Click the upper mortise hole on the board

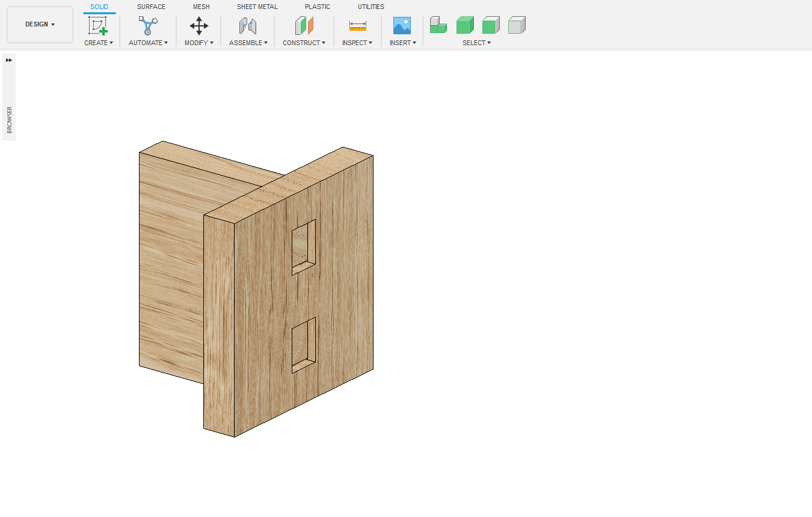click(303, 247)
